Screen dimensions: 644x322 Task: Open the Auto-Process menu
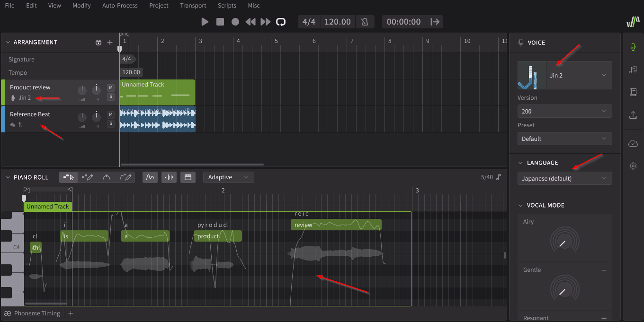120,6
